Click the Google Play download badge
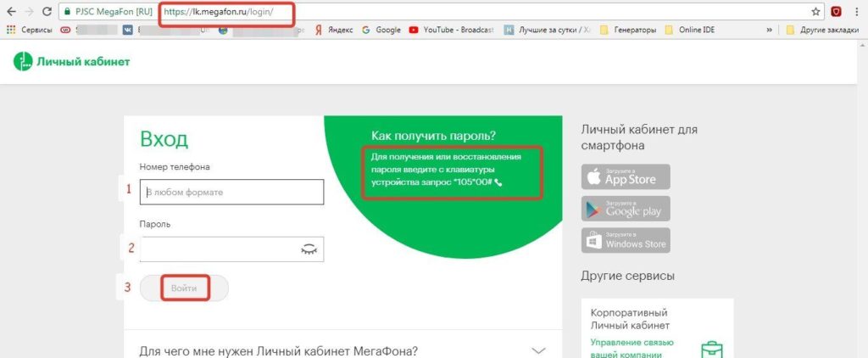Image resolution: width=868 pixels, height=358 pixels. point(626,208)
